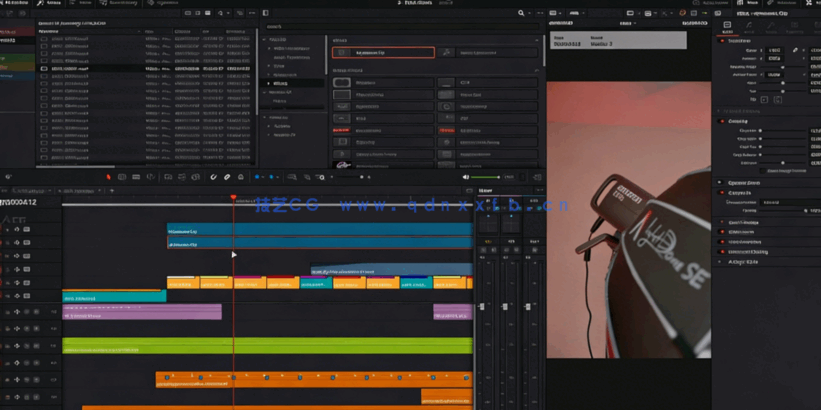Switch to the second Inspector tab

(x=749, y=26)
